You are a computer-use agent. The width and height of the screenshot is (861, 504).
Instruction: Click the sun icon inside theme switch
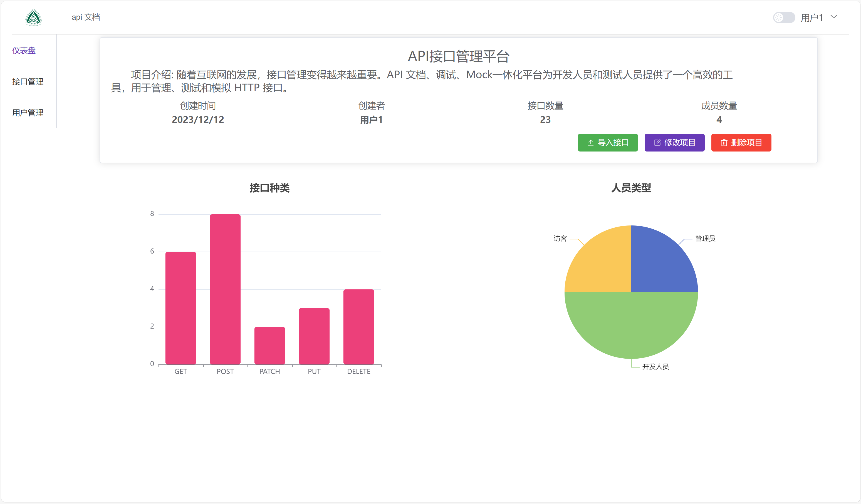778,18
